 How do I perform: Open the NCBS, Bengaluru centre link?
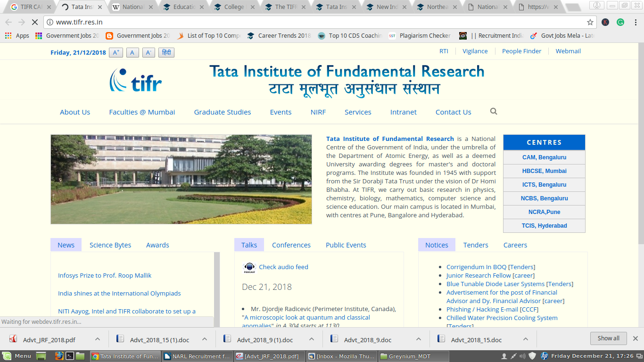point(544,198)
